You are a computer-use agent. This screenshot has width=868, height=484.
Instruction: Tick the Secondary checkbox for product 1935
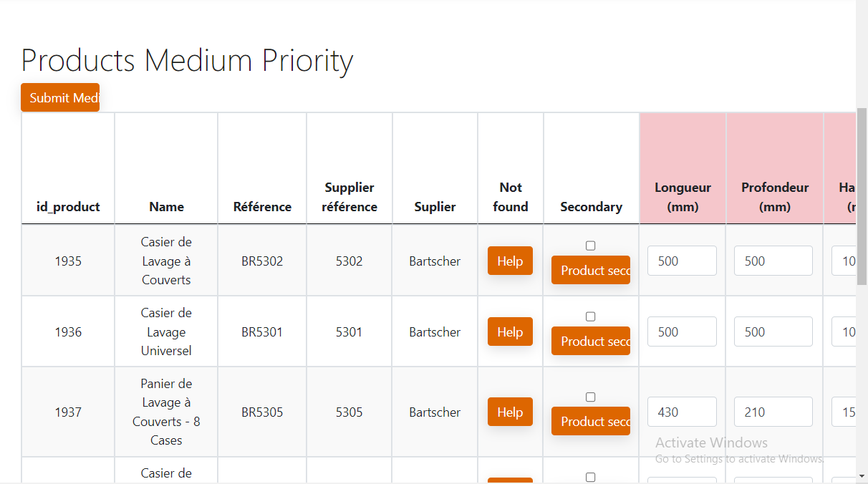click(x=591, y=246)
